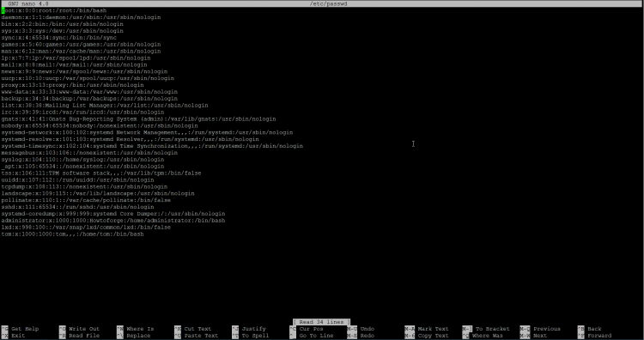
Task: Activate the Where Is search shortcut
Action: [x=135, y=329]
